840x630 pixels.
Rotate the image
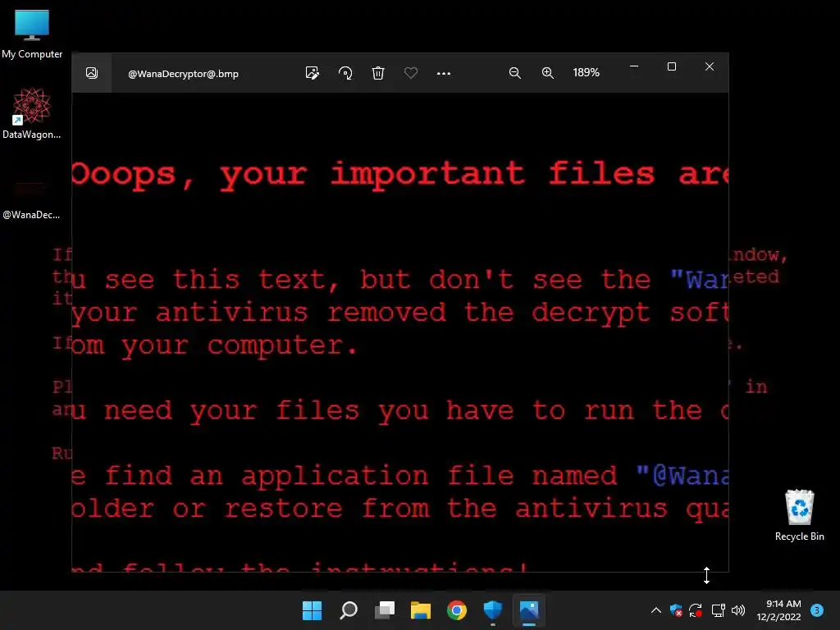coord(345,73)
